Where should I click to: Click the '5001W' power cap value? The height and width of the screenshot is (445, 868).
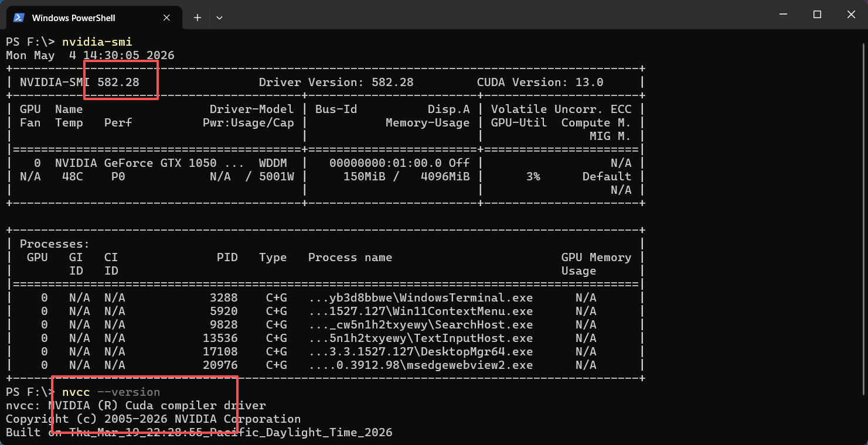(277, 176)
